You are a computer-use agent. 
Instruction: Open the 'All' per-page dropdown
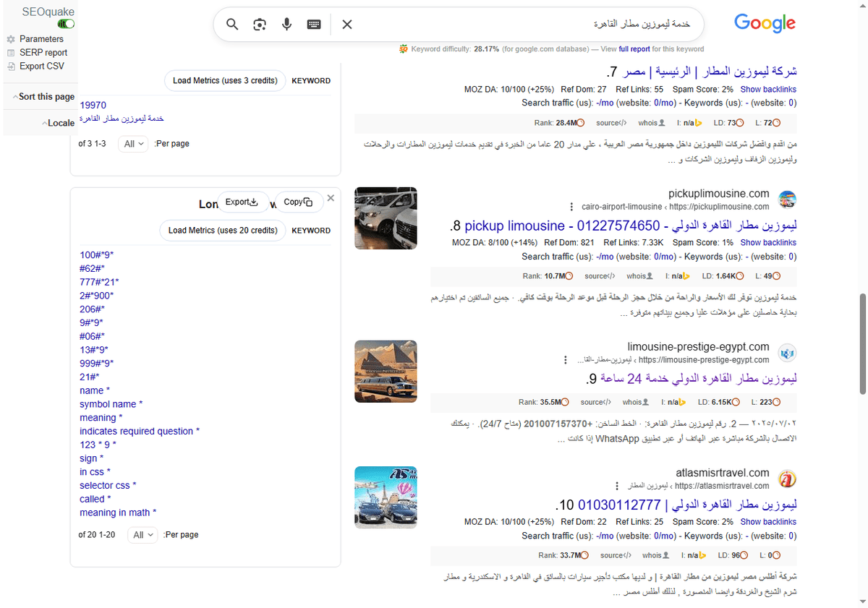pyautogui.click(x=132, y=144)
